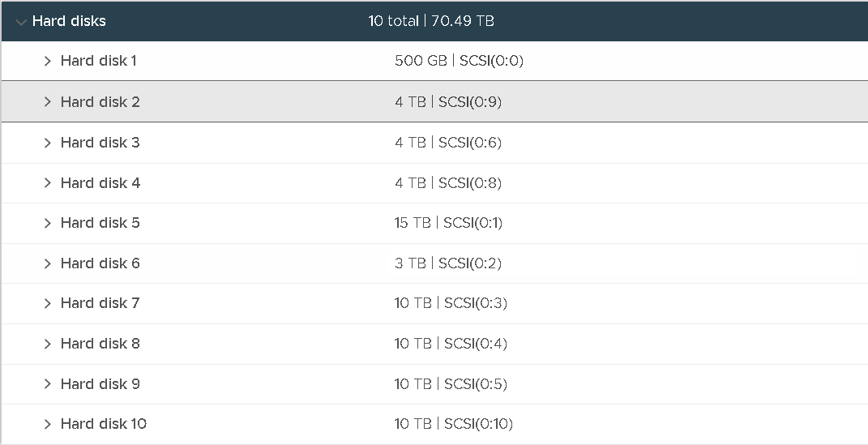Select the Hard disk 10 label
Image resolution: width=868 pixels, height=445 pixels.
click(x=104, y=423)
